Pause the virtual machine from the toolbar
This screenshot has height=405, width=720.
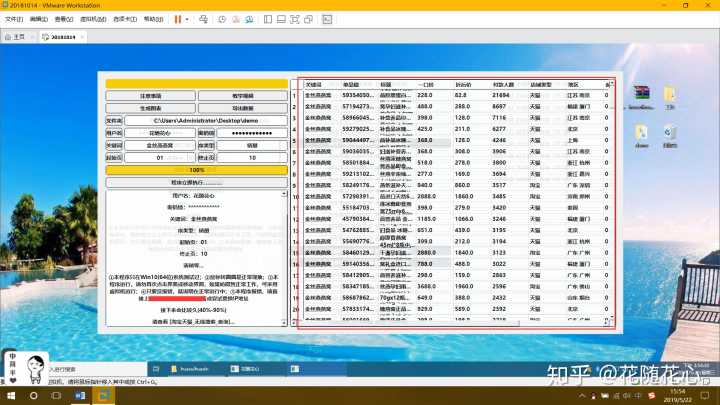tap(178, 18)
